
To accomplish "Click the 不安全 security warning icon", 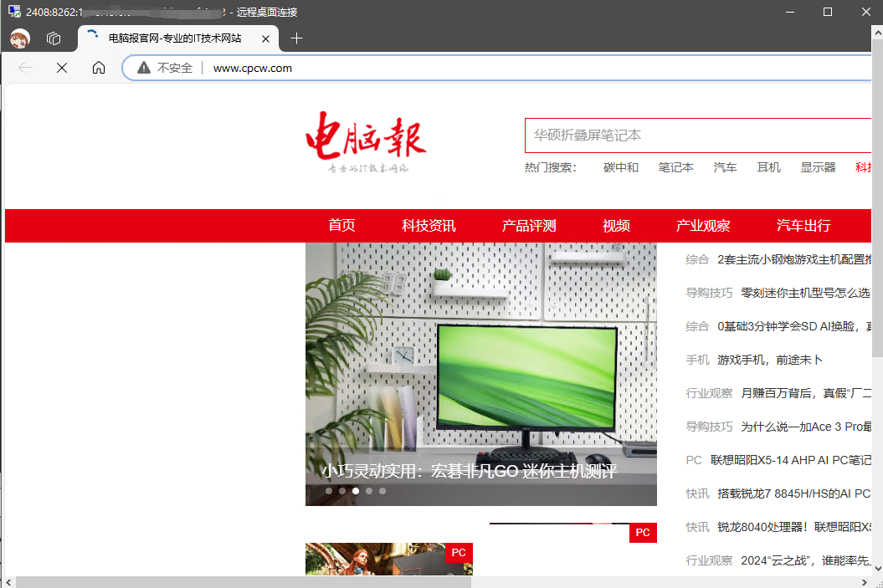I will (x=144, y=68).
